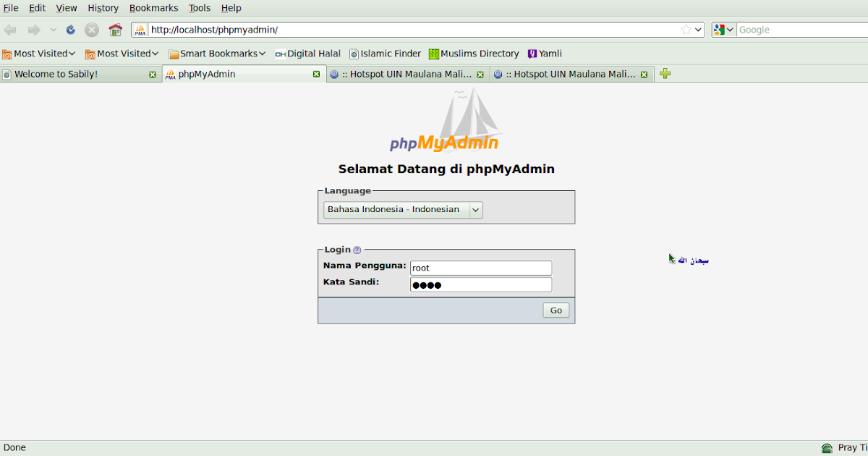Click the Pray Ti status bar text
This screenshot has width=868, height=456.
coord(853,448)
